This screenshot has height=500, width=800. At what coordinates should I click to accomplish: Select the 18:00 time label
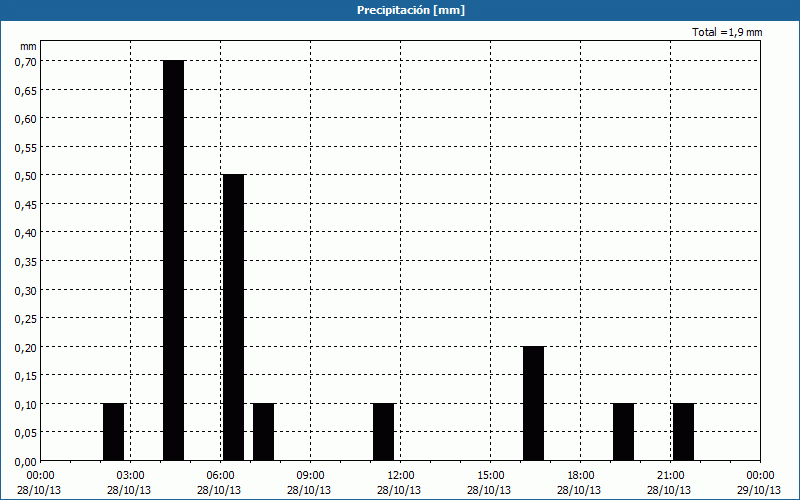pos(581,476)
